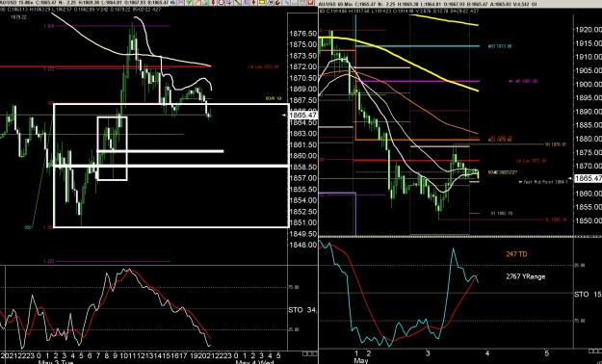Click the 75.00 level on left stochastic axis
Screen dimensions: 602x364
(x=294, y=287)
